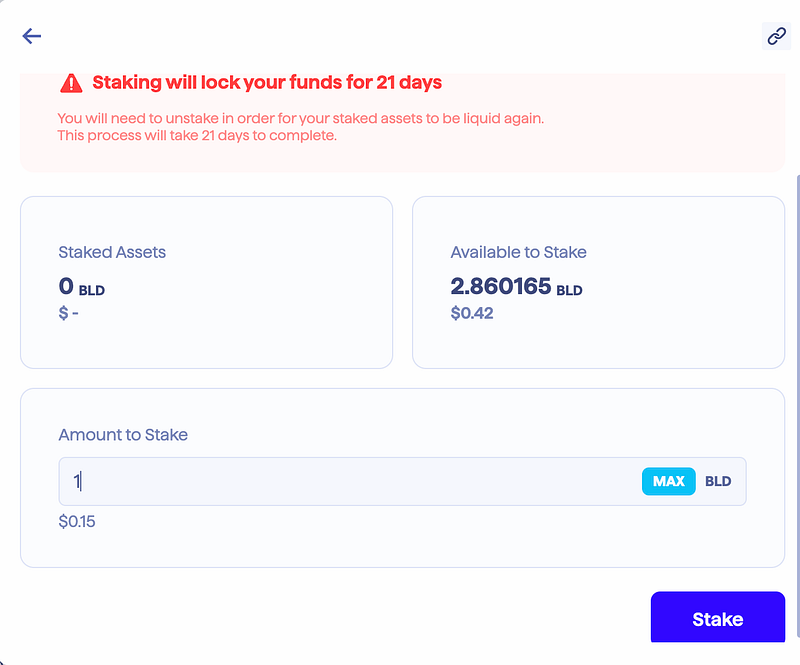Image resolution: width=800 pixels, height=665 pixels.
Task: Click the chain link icon
Action: coord(776,36)
